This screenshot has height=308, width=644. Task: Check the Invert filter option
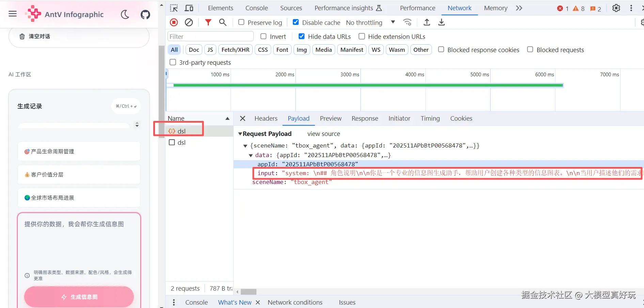(264, 36)
